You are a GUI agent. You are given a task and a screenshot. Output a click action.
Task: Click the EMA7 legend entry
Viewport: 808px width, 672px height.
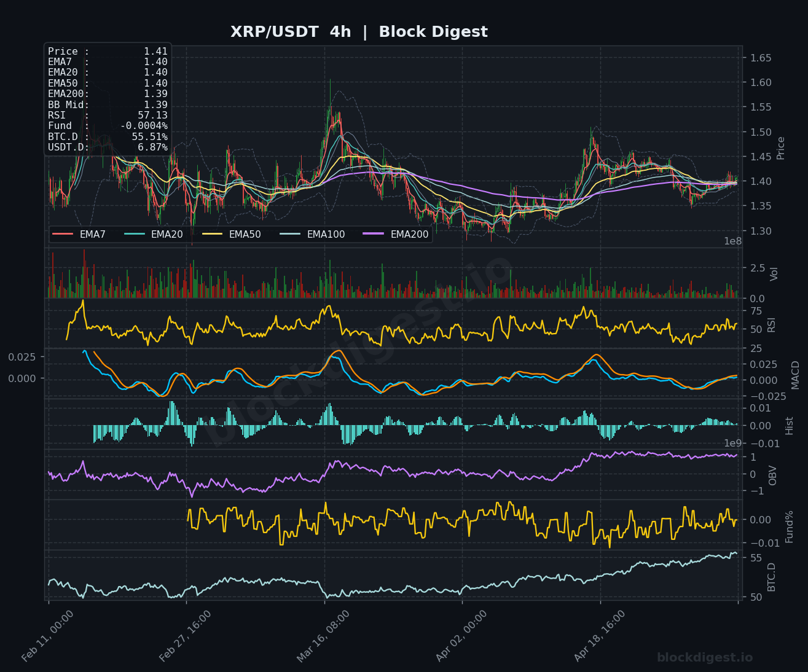coord(79,234)
